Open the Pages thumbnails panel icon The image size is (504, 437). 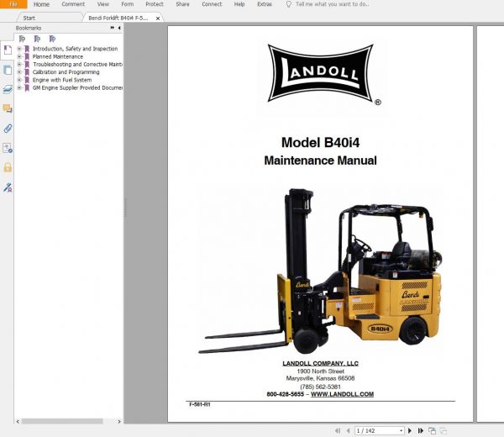(8, 70)
